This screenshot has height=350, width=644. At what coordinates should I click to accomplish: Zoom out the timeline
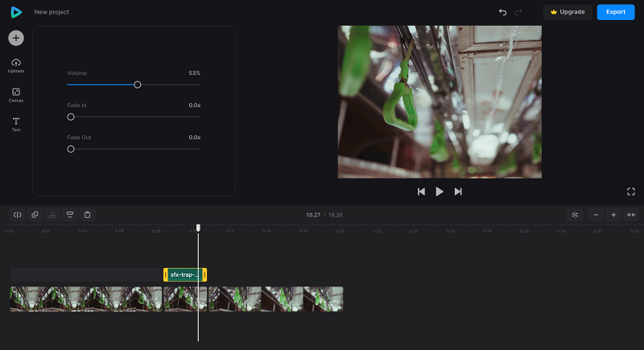click(596, 215)
